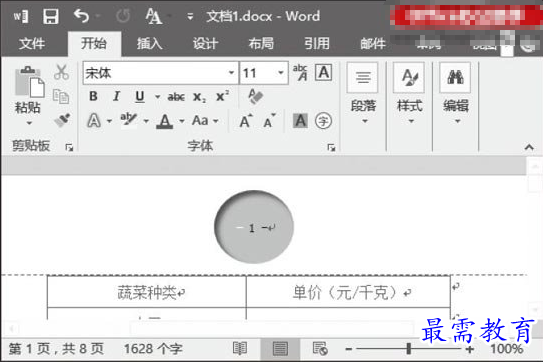Toggle Italic formatting
543x362 pixels.
[117, 96]
